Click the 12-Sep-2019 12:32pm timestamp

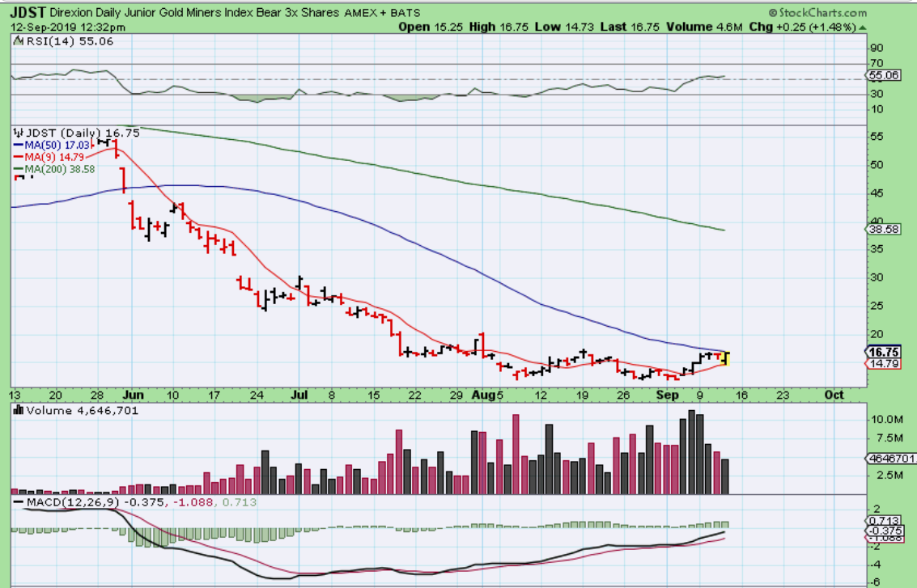pyautogui.click(x=68, y=27)
